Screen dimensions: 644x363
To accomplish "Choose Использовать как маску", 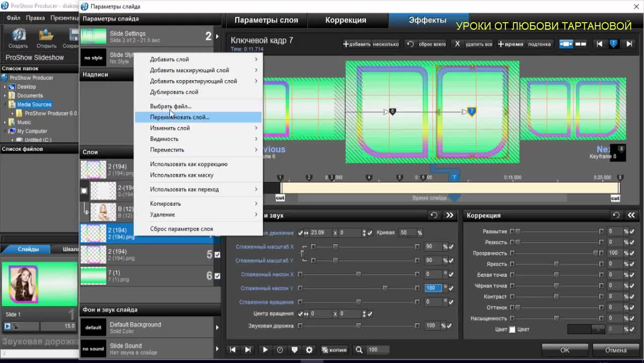I will [198, 175].
